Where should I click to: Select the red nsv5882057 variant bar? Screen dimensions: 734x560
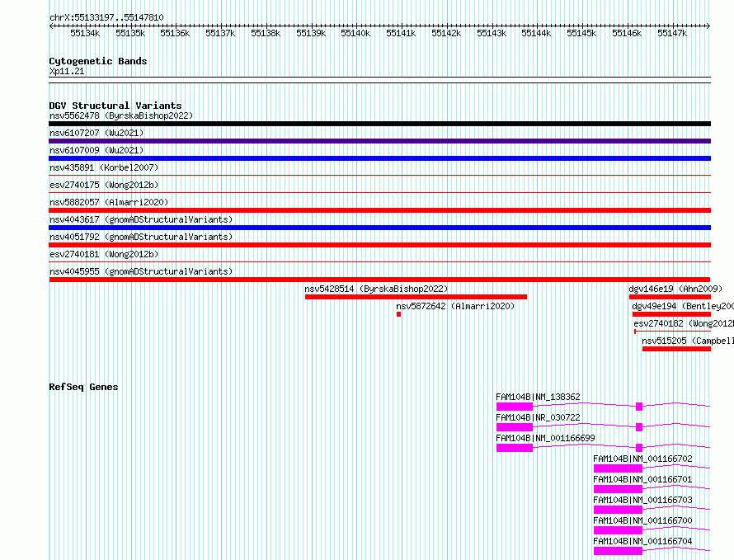[x=379, y=210]
